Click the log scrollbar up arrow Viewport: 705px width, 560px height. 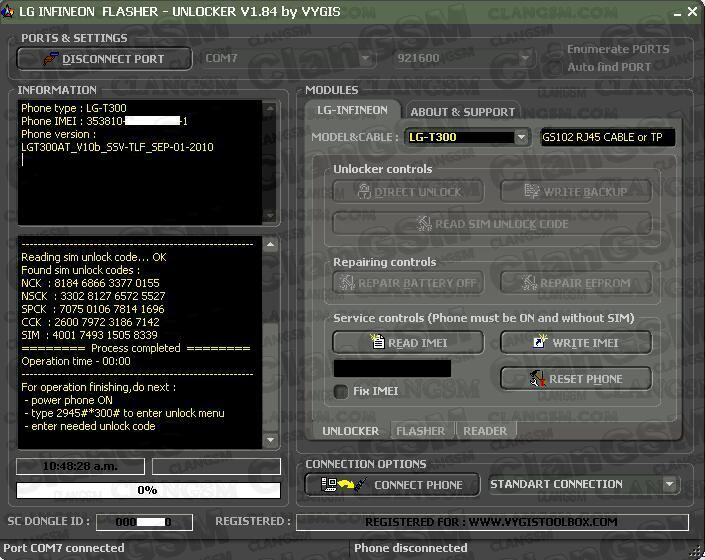[270, 244]
